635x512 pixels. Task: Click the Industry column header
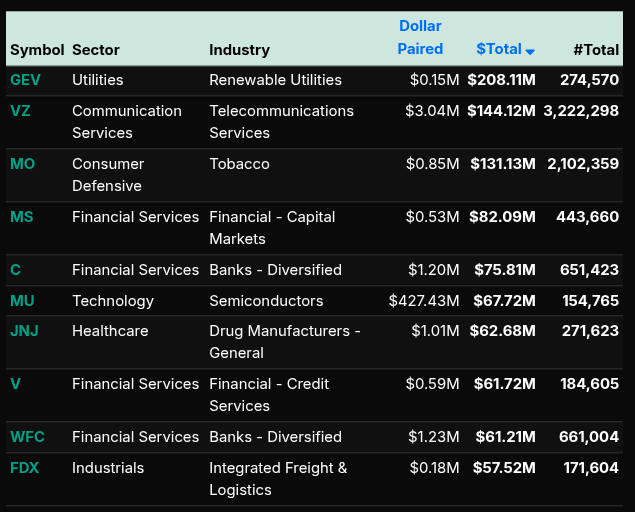coord(239,49)
